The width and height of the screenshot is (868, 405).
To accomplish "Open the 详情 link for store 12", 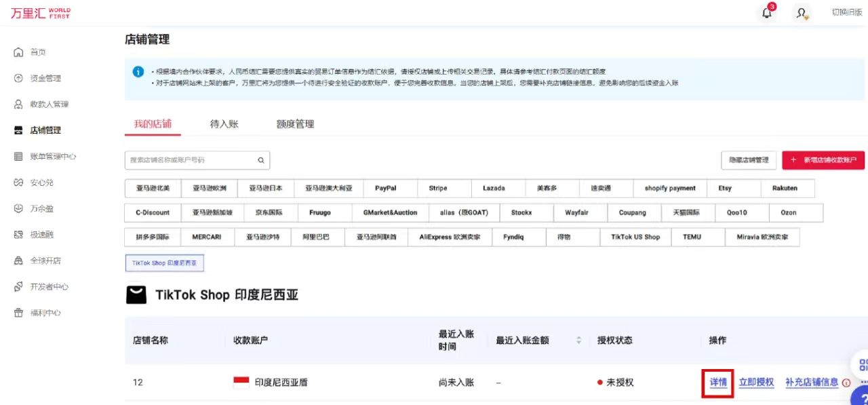I will point(718,383).
